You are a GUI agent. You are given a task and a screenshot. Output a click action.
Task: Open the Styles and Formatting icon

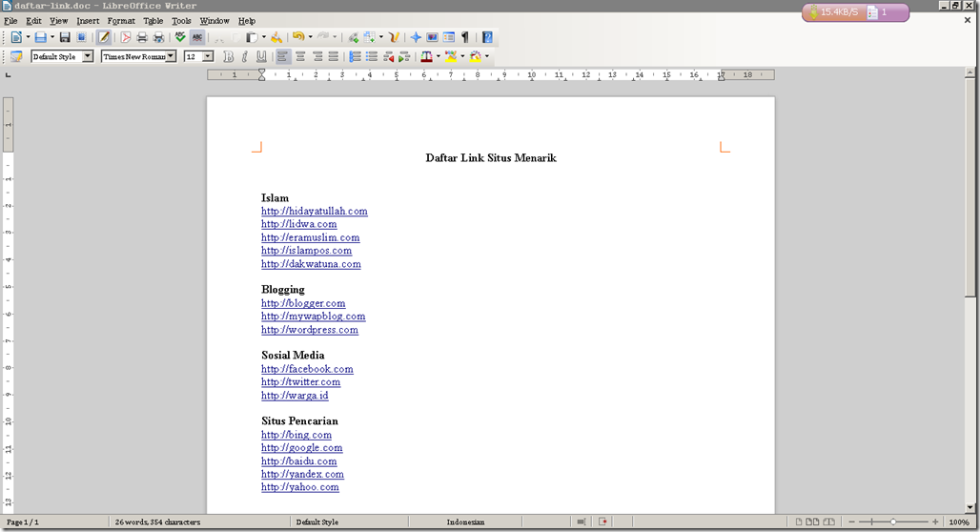[x=16, y=57]
